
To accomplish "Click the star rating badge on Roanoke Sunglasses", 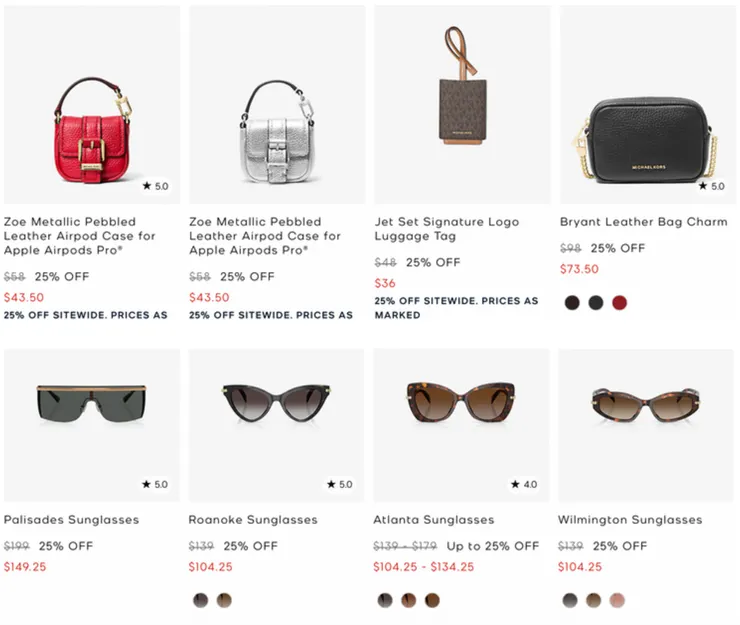I will point(340,484).
